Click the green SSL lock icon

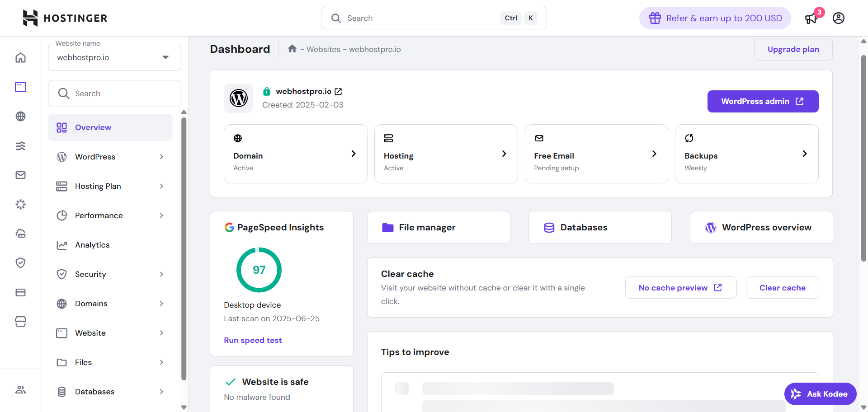pyautogui.click(x=267, y=91)
